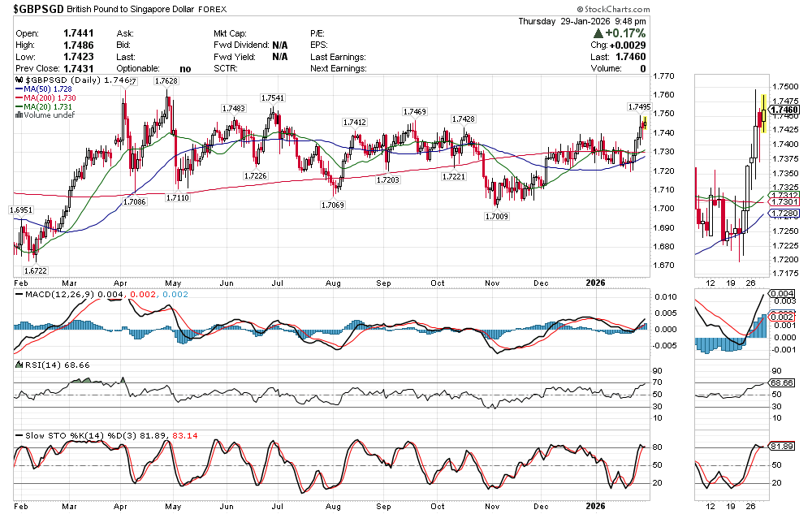This screenshot has width=812, height=514.
Task: Click the $GBPSGD ticker symbol title
Action: coord(39,9)
